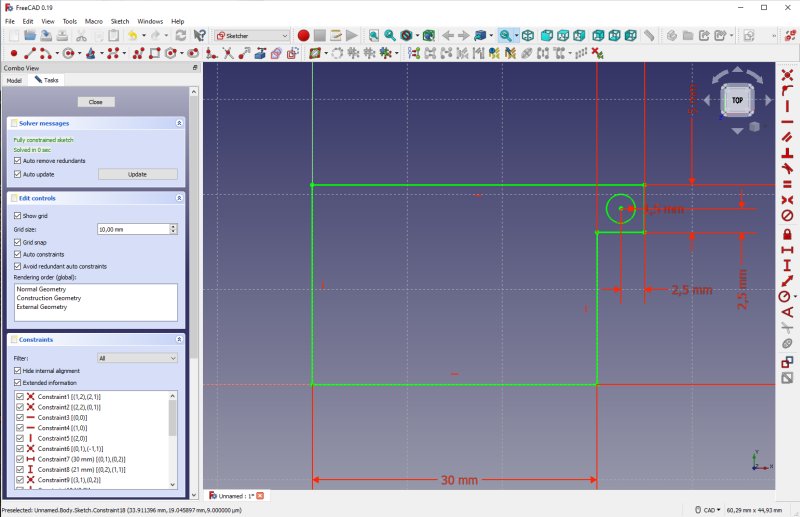
Task: Select the Create line tool
Action: pyautogui.click(x=30, y=53)
